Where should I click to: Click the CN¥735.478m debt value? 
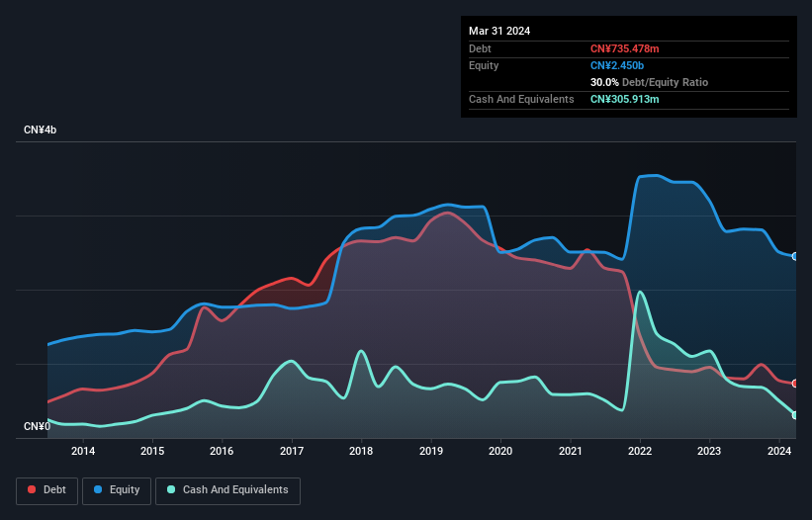point(624,48)
